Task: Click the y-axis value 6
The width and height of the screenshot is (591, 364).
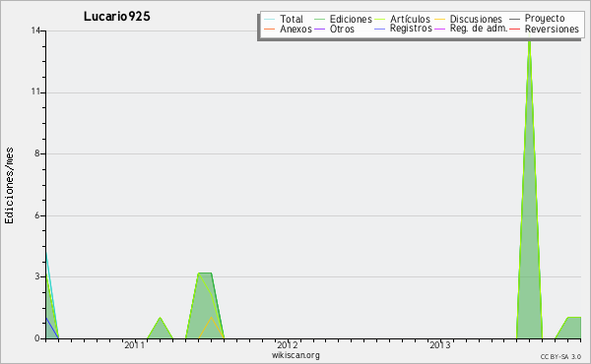Action: point(37,215)
